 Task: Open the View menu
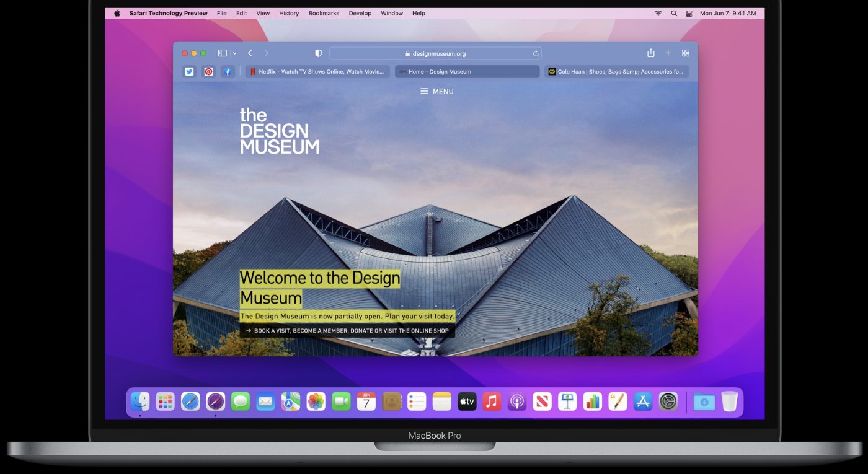pyautogui.click(x=263, y=13)
